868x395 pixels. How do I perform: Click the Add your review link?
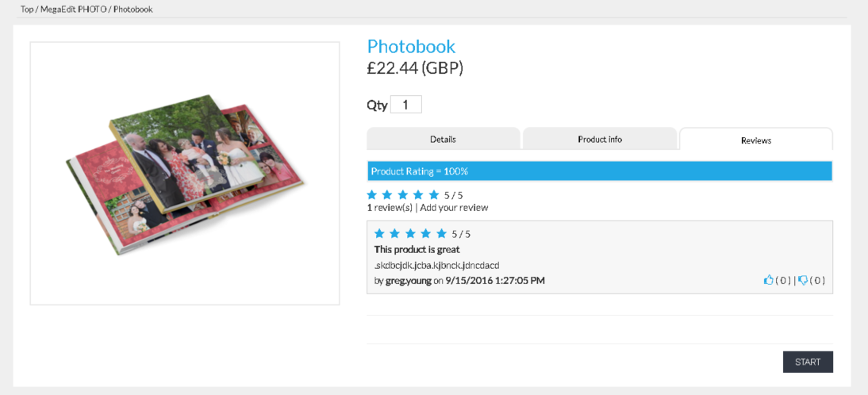point(454,208)
